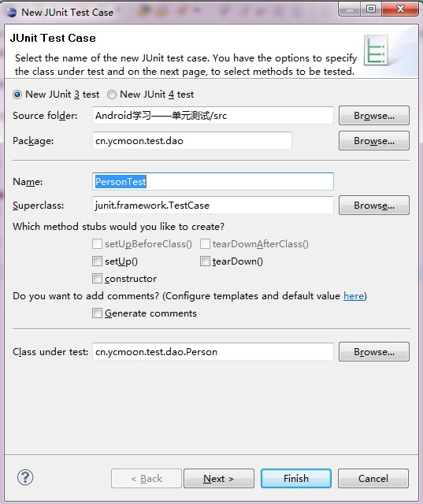Select New JUnit 4 test option
Screen dimensions: 423x504
112,94
